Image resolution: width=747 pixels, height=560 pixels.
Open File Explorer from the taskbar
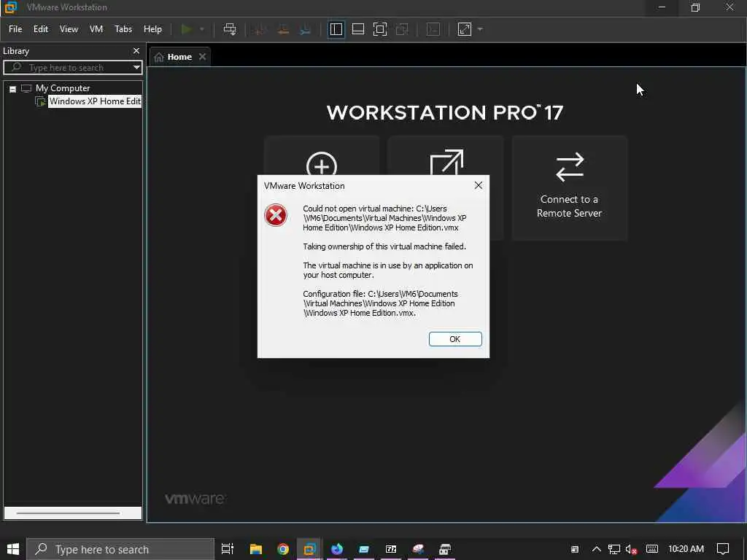pyautogui.click(x=256, y=549)
